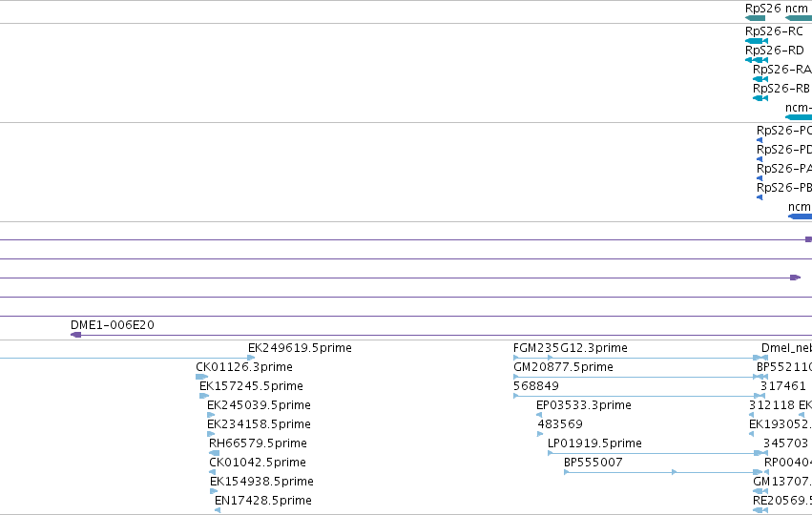
Task: Select the RpS26-PC protein glyph
Action: click(760, 140)
